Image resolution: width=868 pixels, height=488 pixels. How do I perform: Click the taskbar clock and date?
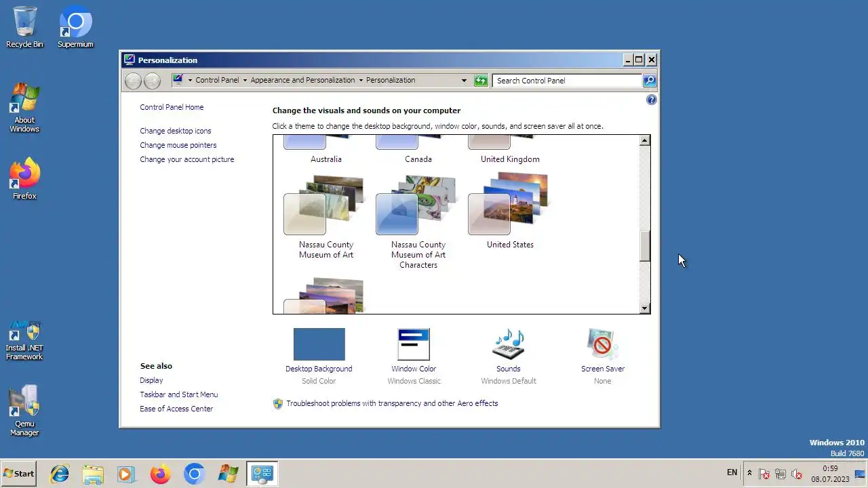click(830, 474)
